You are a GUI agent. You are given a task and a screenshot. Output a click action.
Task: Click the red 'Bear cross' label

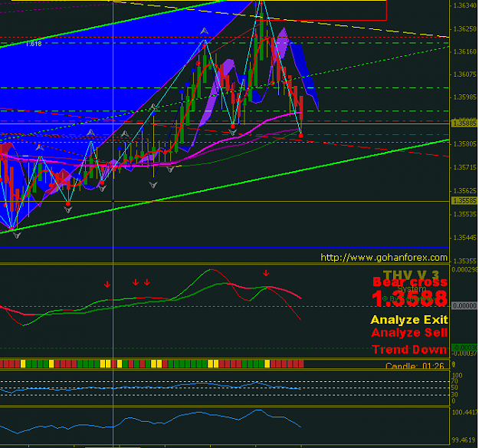[x=410, y=282]
